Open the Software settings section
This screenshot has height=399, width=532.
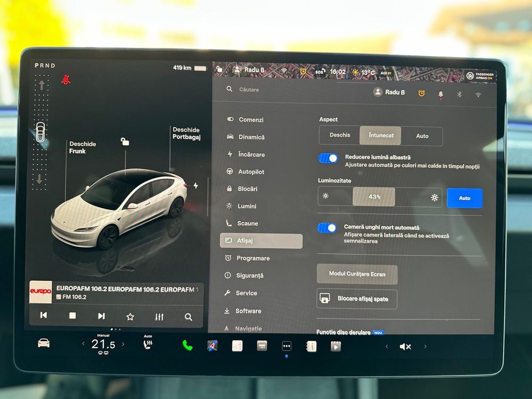(x=242, y=311)
